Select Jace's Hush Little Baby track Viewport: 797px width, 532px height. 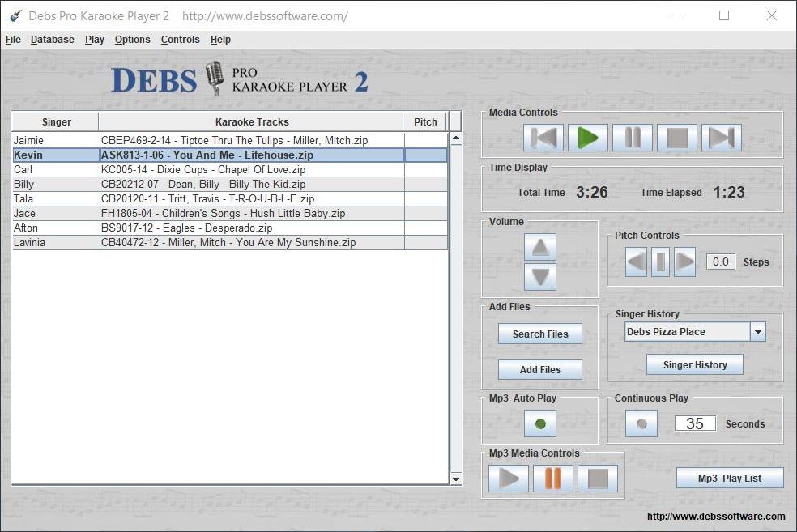coord(230,214)
